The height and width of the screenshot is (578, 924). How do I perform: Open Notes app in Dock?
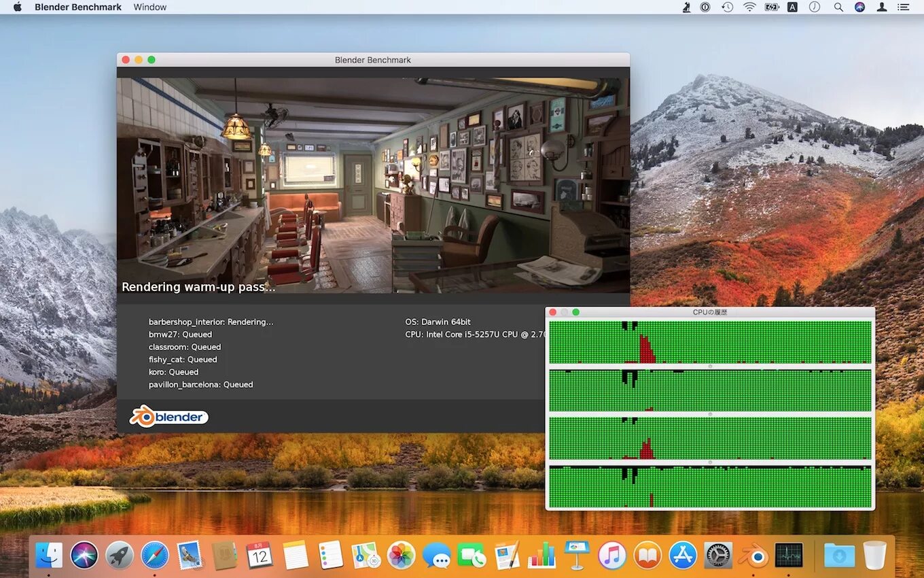[x=296, y=555]
